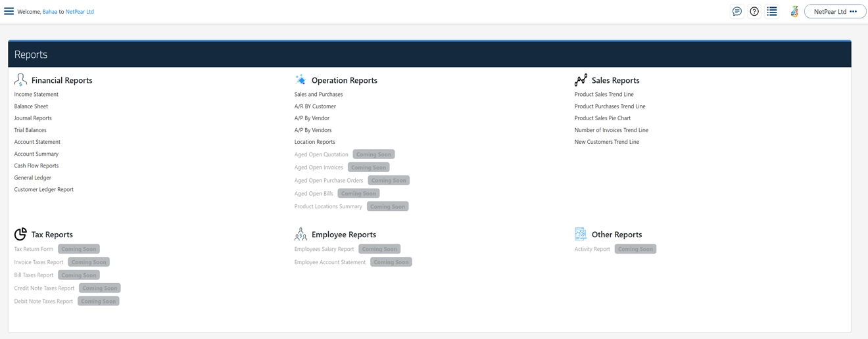The image size is (868, 339).
Task: Open the hamburger menu in the header
Action: click(x=9, y=11)
